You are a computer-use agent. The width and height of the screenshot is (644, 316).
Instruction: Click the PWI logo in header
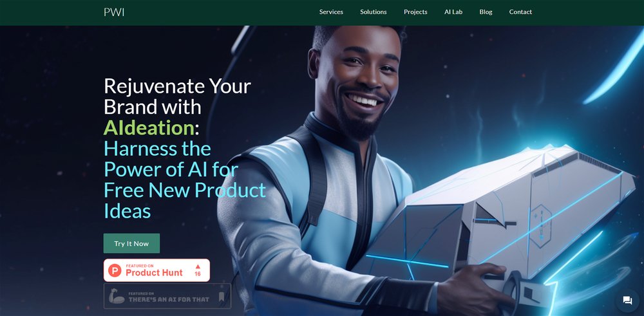coord(114,12)
